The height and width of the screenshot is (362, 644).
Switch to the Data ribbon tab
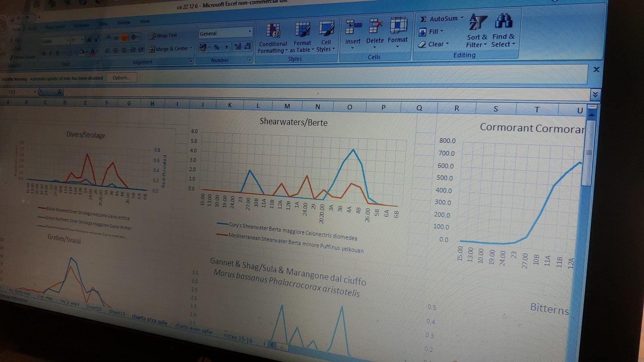103,24
